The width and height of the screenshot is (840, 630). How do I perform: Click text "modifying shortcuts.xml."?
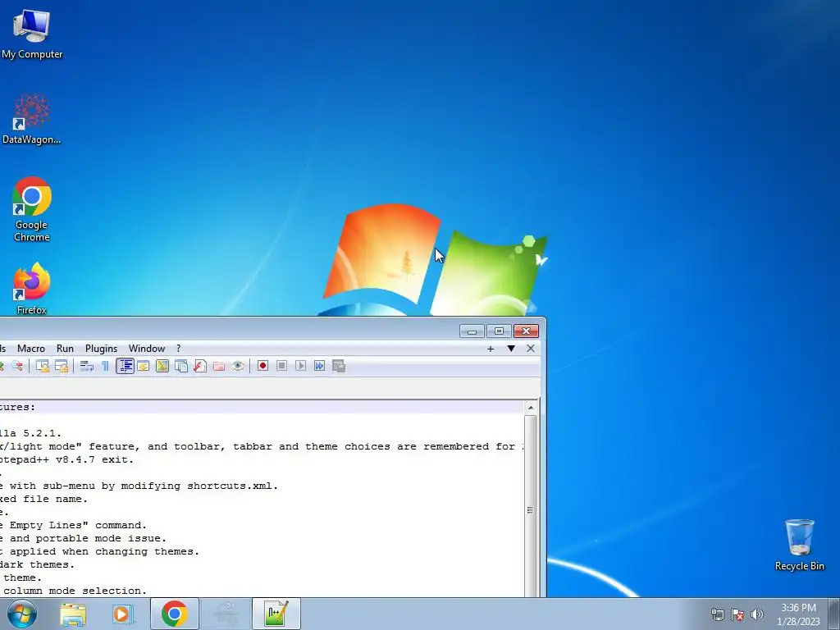click(199, 486)
